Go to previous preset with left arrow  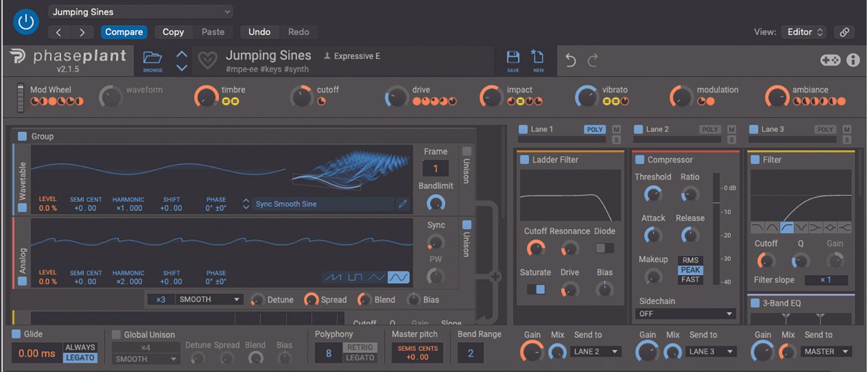point(58,32)
